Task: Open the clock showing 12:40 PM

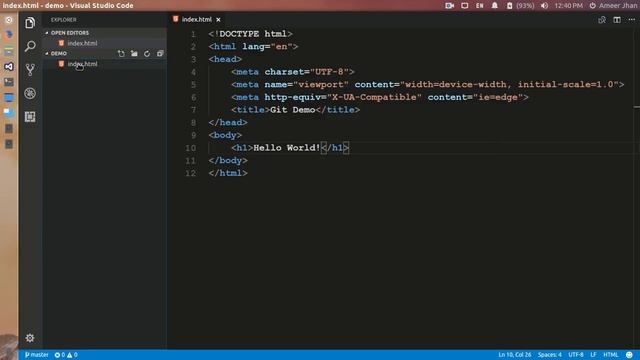Action: point(568,6)
